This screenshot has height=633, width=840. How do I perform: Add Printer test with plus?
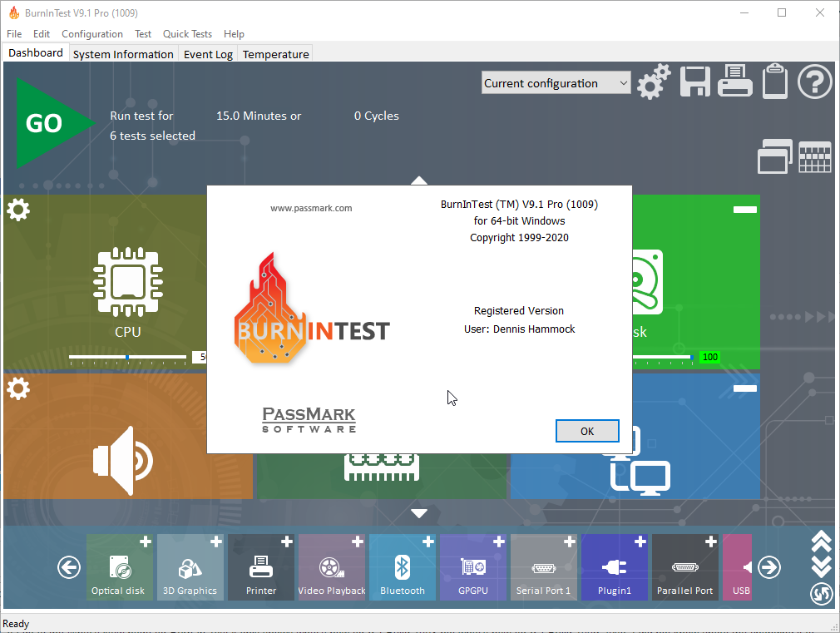(x=287, y=542)
